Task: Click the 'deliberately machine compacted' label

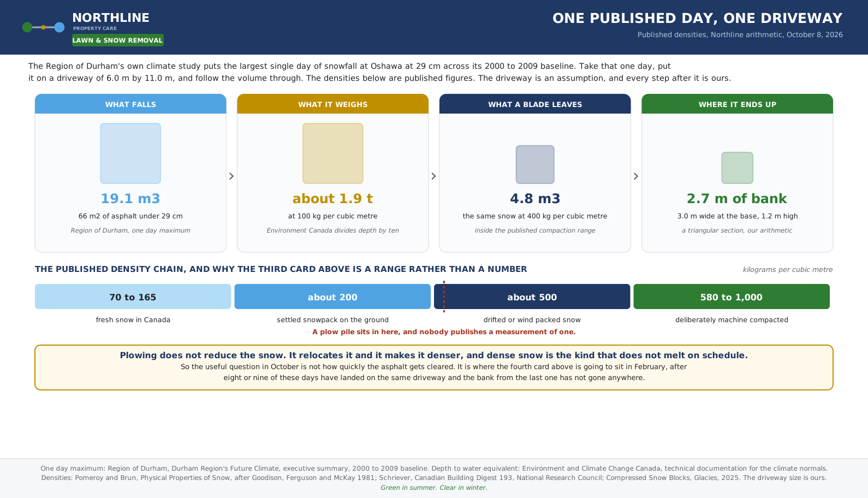Action: [732, 320]
